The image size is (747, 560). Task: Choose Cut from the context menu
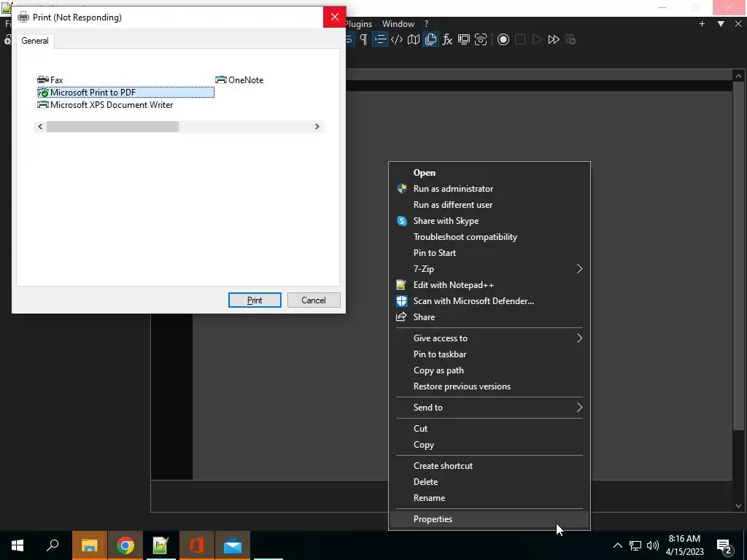[x=489, y=429]
